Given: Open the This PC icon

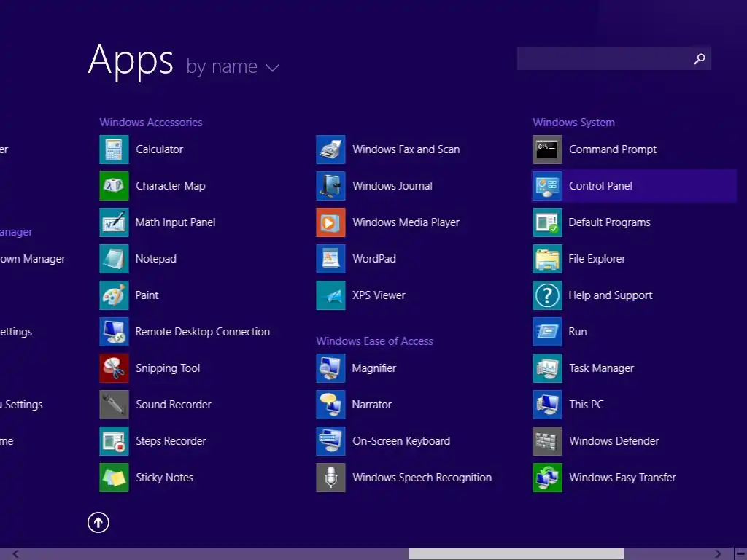Looking at the screenshot, I should click(547, 404).
